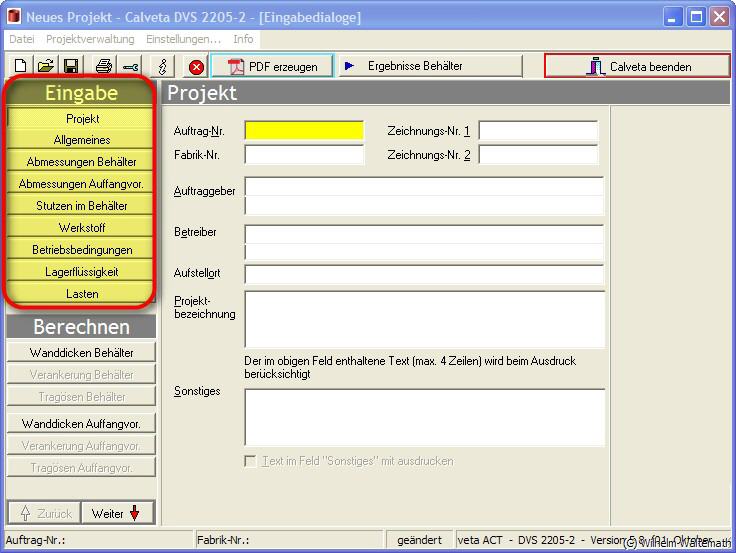Image resolution: width=736 pixels, height=553 pixels.
Task: Go to the Werkstoff input section
Action: 82,228
